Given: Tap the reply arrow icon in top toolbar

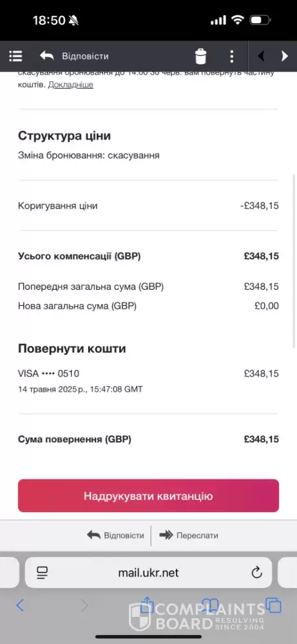Looking at the screenshot, I should click(x=47, y=56).
